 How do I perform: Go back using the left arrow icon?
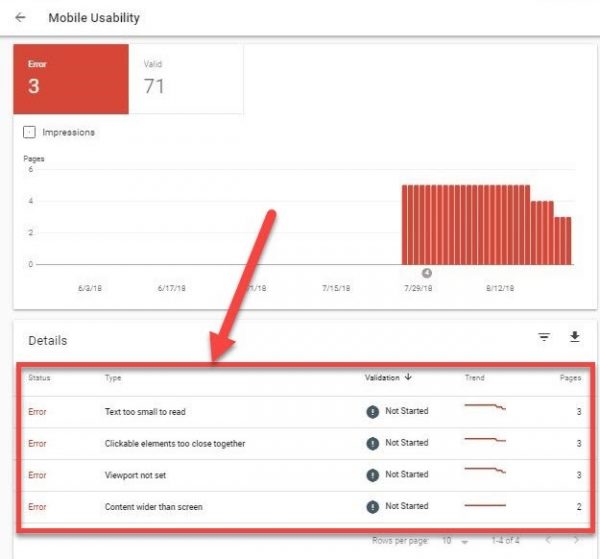click(20, 17)
